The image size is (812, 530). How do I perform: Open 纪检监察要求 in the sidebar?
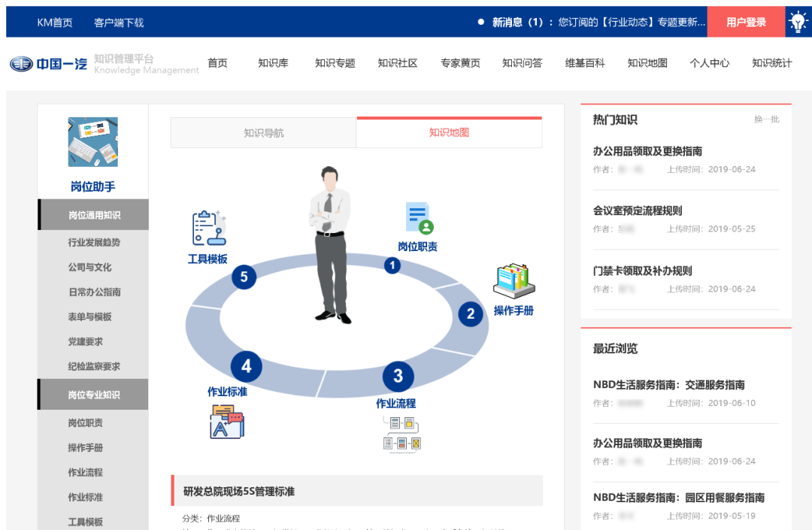94,366
